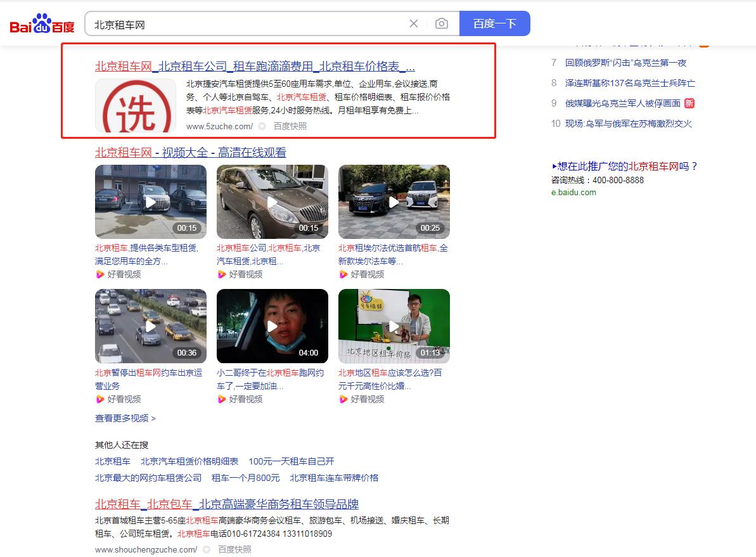Play traffic video 北京暂停出租车网约车出京
This screenshot has width=756, height=557.
click(x=150, y=326)
